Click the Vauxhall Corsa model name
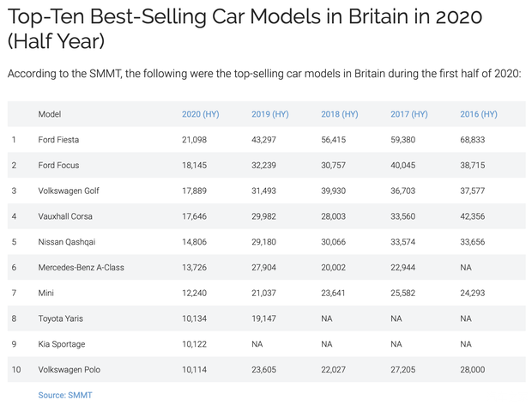 pyautogui.click(x=65, y=216)
